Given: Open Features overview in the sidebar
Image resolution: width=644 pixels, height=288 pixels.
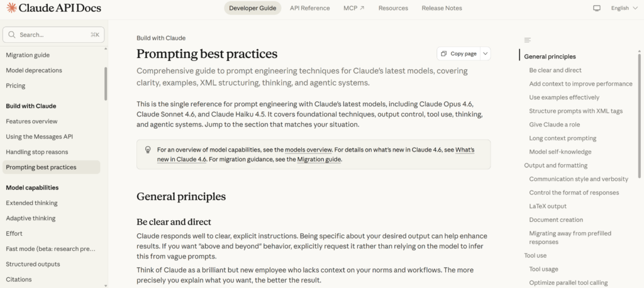Looking at the screenshot, I should (x=31, y=121).
